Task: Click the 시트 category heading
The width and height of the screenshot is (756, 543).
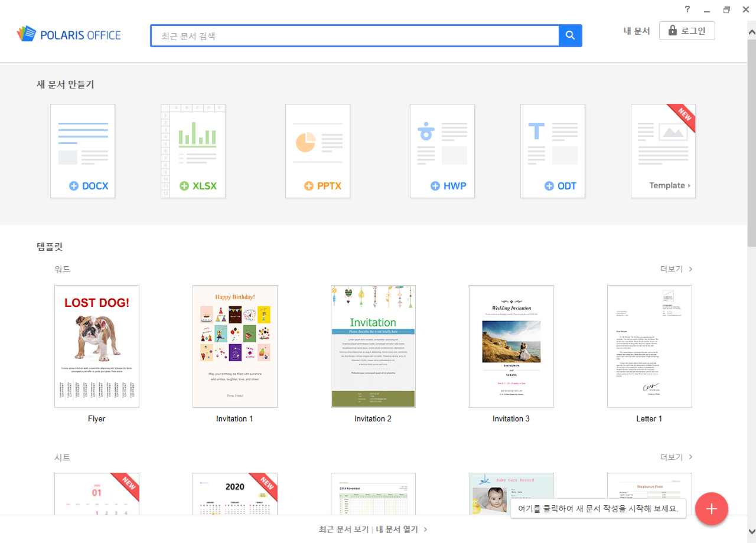Action: click(x=62, y=457)
